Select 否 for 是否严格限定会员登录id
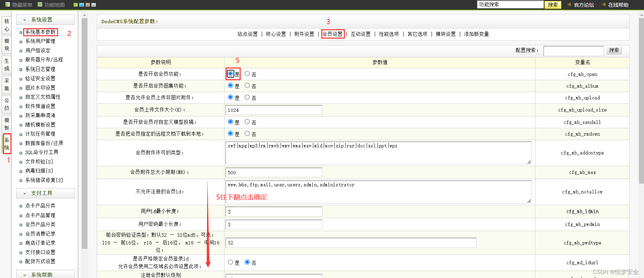 247,262
